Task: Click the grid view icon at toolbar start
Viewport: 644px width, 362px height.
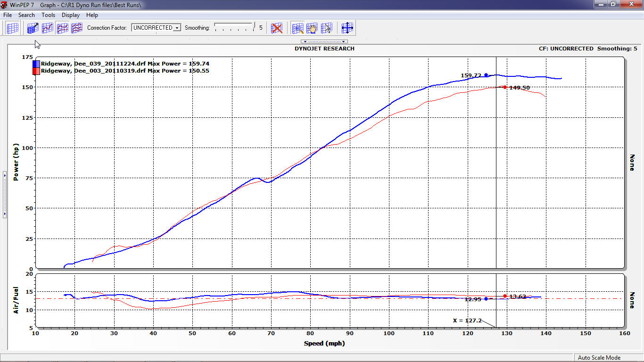Action: (x=13, y=28)
